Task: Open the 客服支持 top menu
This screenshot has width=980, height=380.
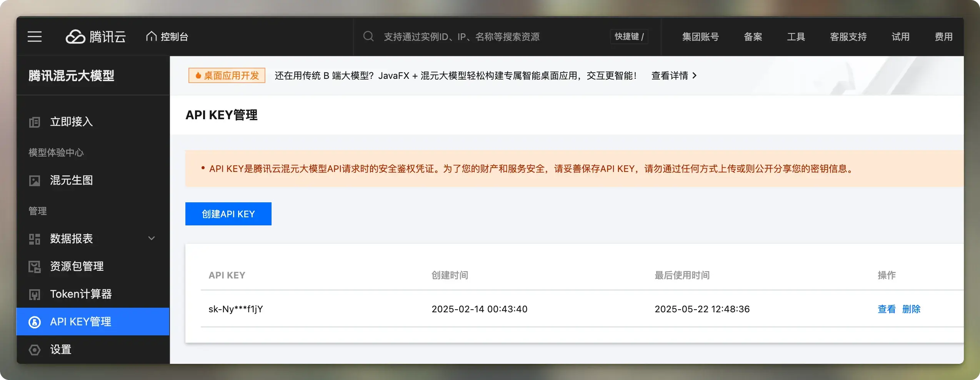Action: click(848, 37)
